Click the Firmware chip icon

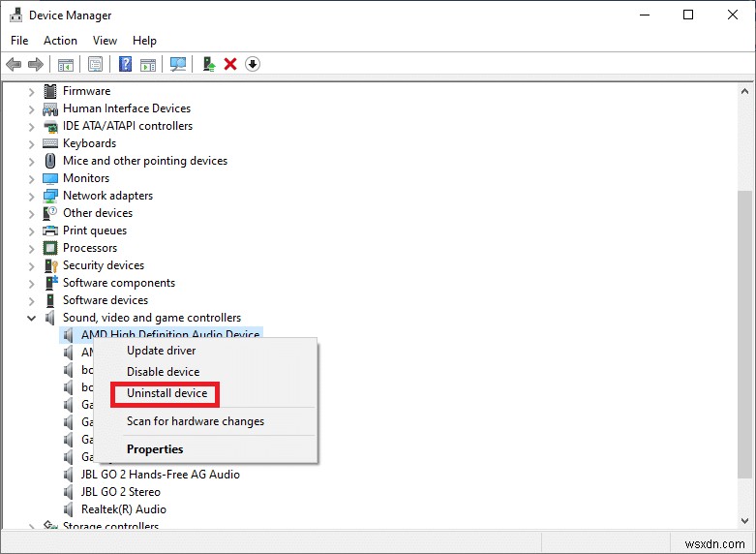tap(50, 91)
